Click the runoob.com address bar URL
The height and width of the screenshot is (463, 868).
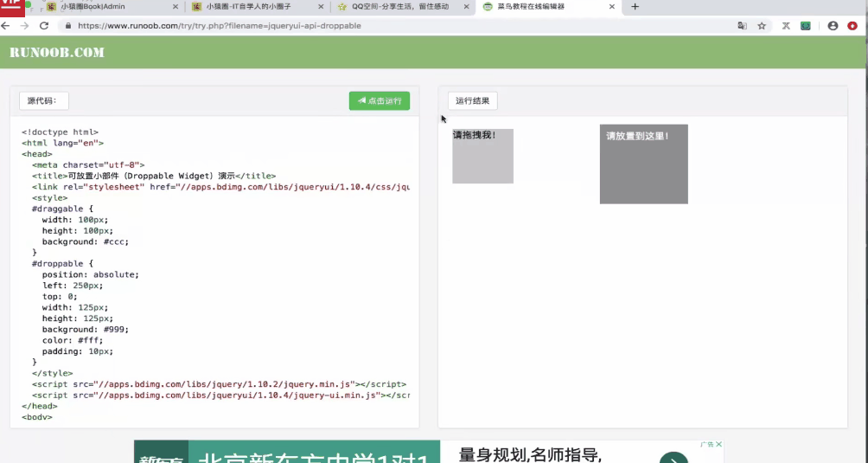point(220,25)
